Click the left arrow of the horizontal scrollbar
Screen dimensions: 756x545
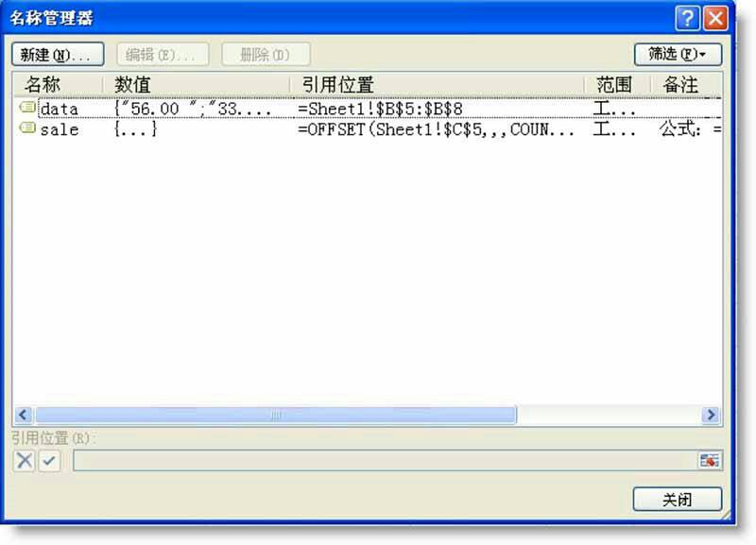[24, 416]
